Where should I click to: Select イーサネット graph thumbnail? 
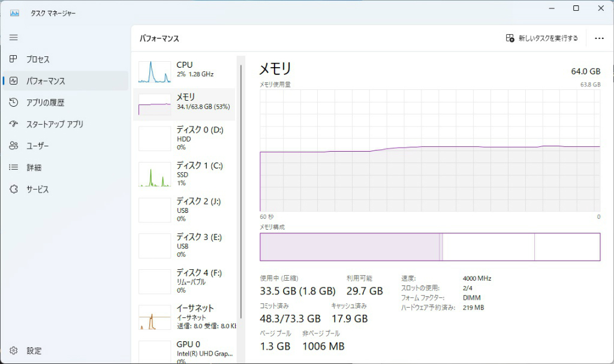click(155, 317)
